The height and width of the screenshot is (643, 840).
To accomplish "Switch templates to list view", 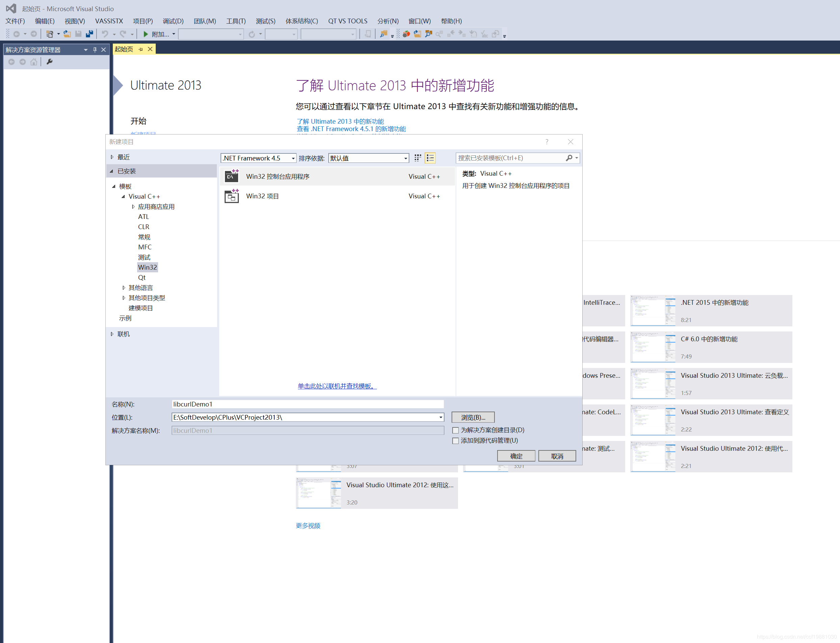I will coord(430,158).
